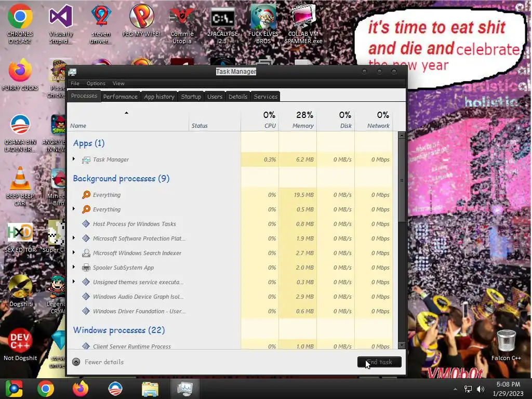This screenshot has height=399, width=532.
Task: Click the Task Manager title bar icon
Action: tap(72, 72)
